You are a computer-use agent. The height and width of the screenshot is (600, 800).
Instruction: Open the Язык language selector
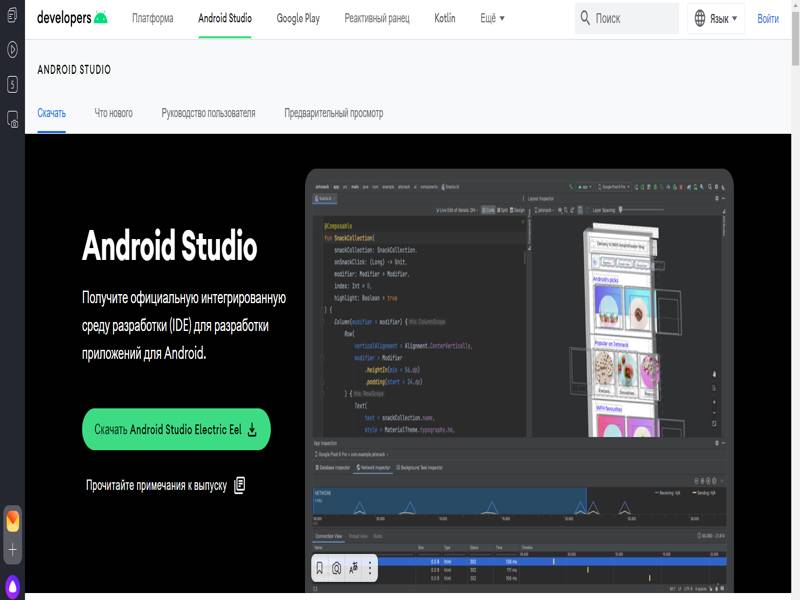tap(715, 18)
